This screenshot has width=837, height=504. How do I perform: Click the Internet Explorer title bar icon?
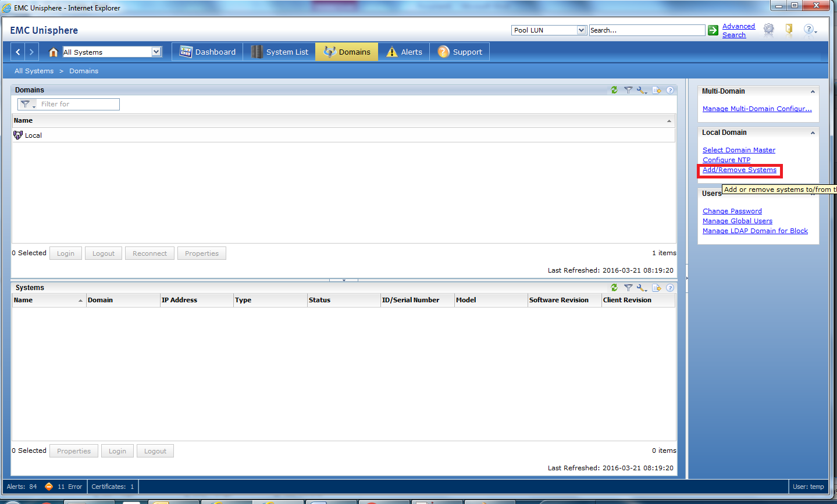point(7,8)
